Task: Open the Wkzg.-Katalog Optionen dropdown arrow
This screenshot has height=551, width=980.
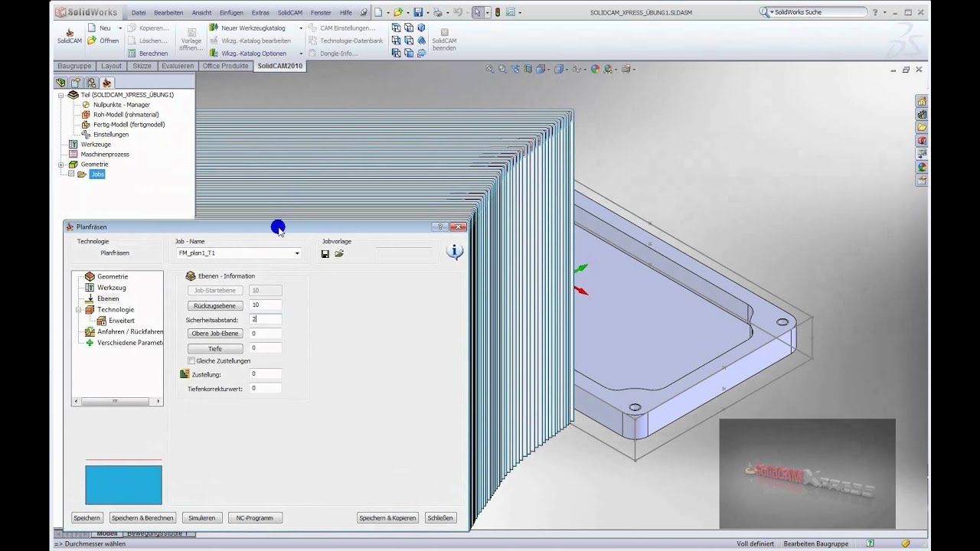Action: [x=301, y=54]
